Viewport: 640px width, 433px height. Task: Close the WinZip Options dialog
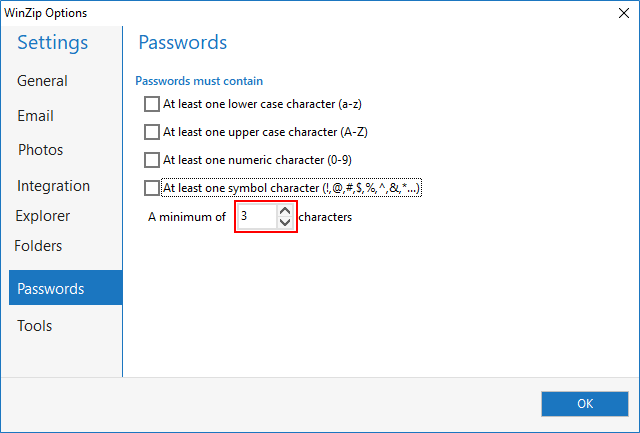coord(616,13)
